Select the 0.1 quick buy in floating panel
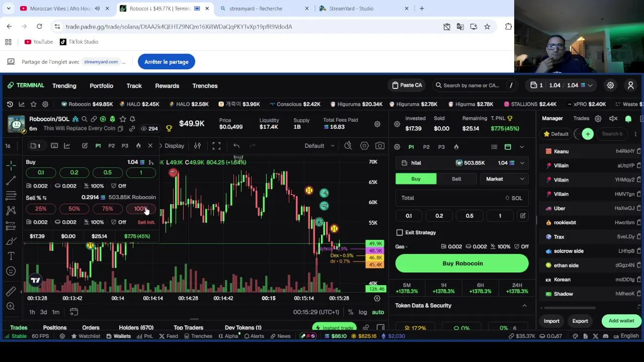Viewport: 644px width, 362px height. (41, 172)
